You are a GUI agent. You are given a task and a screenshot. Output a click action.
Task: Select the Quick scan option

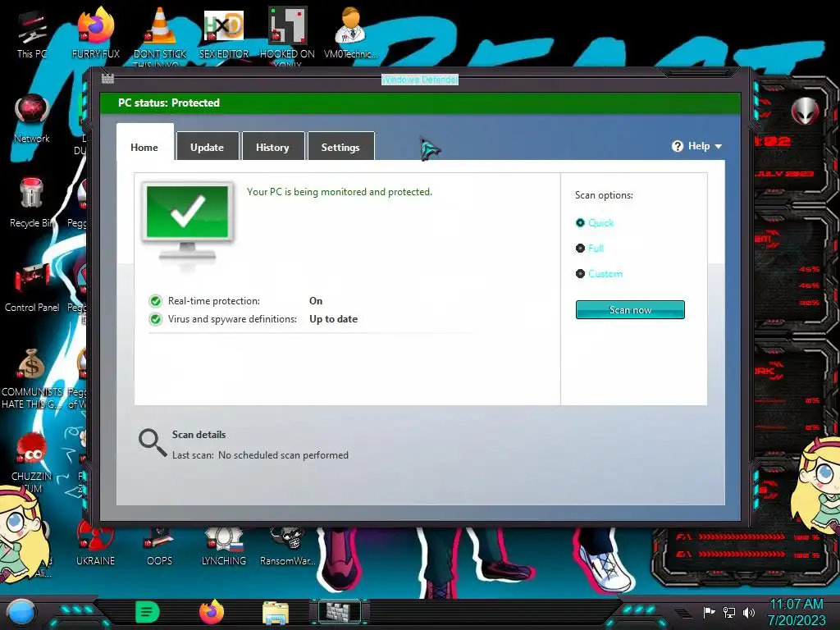pos(595,223)
